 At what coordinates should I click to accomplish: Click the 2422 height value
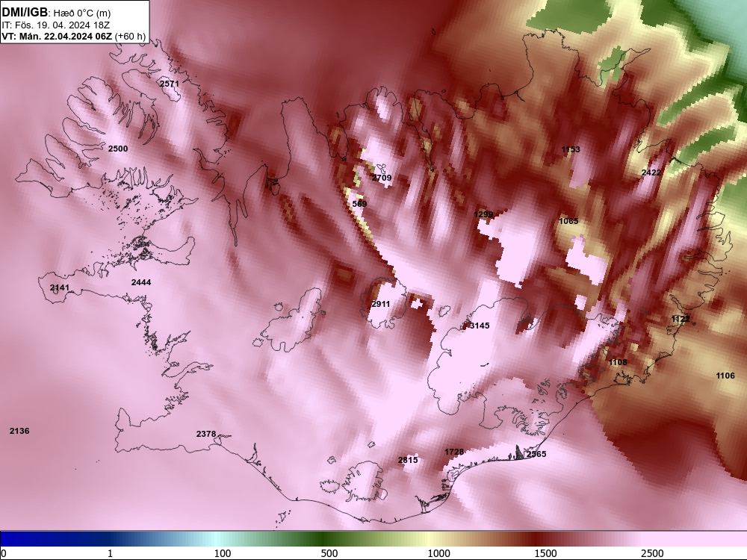651,172
